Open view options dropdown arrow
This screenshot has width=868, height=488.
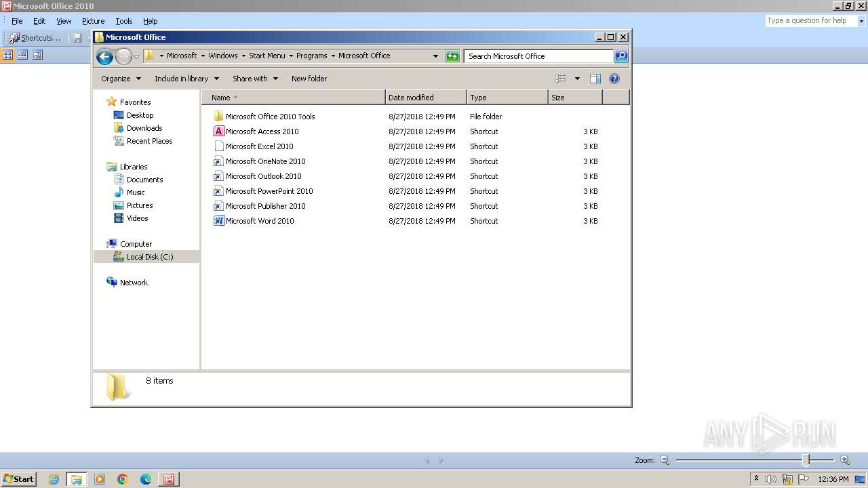577,79
